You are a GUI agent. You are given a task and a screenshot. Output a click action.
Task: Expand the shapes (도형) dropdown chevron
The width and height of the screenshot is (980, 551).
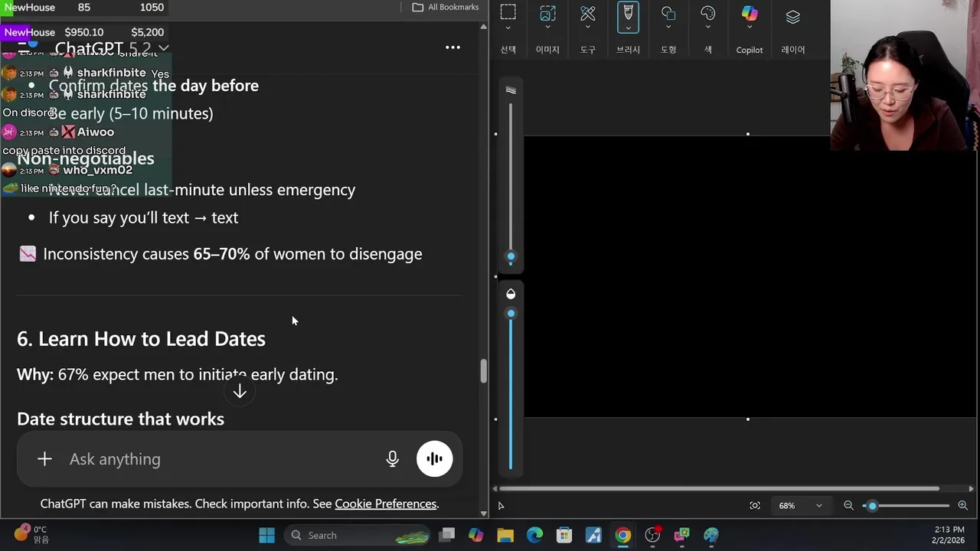click(668, 28)
